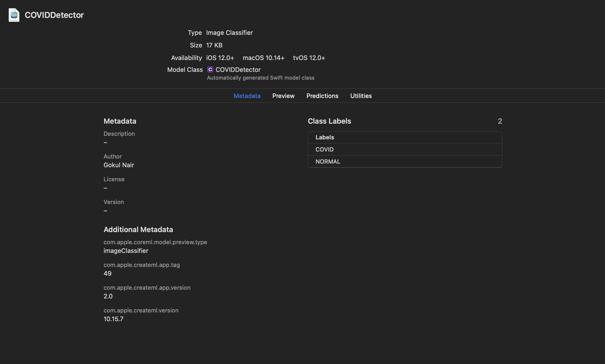The width and height of the screenshot is (605, 364).
Task: Switch to the Preview tab
Action: pos(283,96)
